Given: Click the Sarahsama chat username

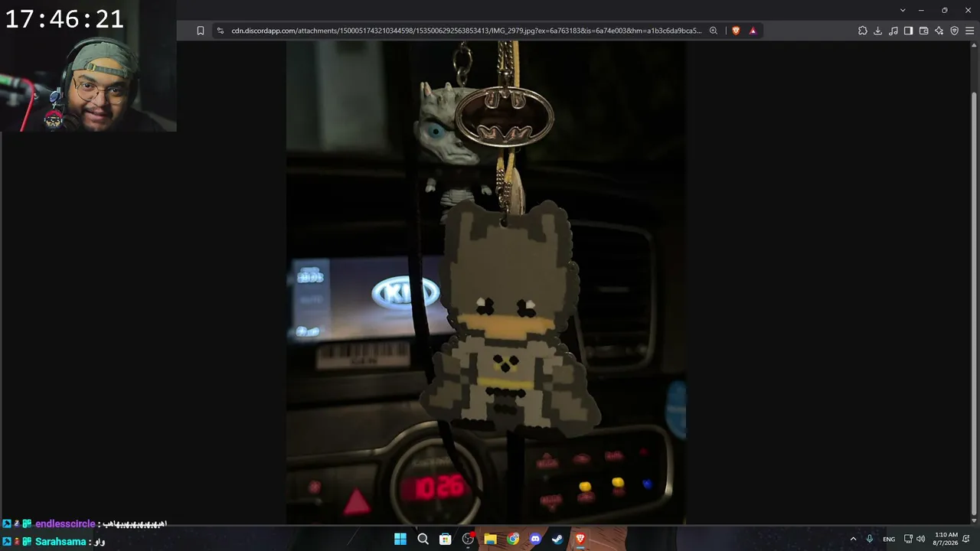Looking at the screenshot, I should point(60,542).
